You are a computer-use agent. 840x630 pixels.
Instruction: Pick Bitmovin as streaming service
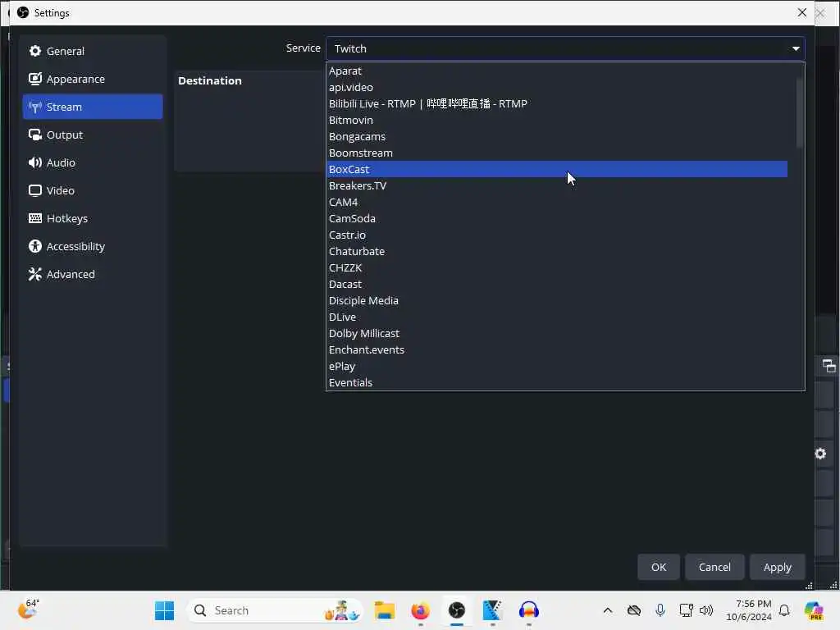557,120
